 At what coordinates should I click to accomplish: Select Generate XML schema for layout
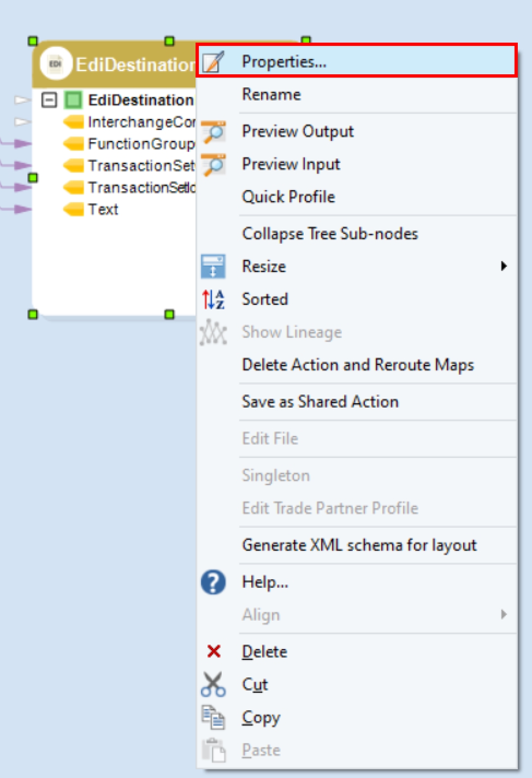(359, 545)
